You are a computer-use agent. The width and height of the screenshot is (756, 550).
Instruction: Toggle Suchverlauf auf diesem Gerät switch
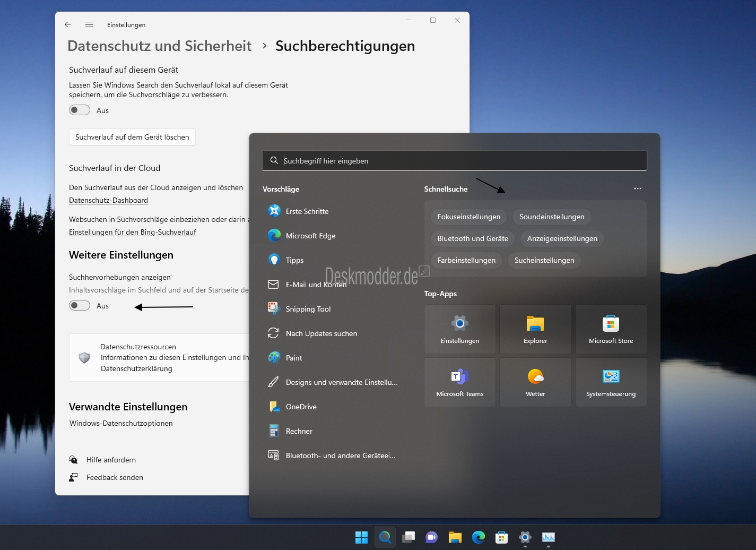[x=80, y=110]
